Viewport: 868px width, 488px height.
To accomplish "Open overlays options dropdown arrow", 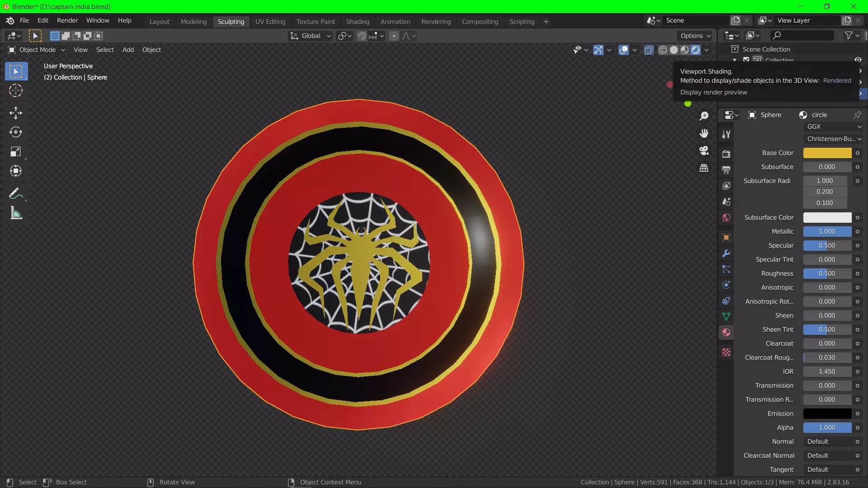I will click(634, 50).
